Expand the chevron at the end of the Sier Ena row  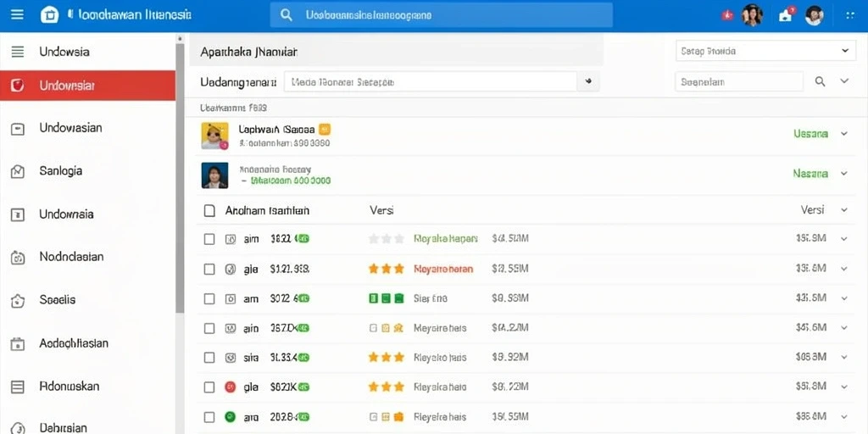[x=844, y=298]
